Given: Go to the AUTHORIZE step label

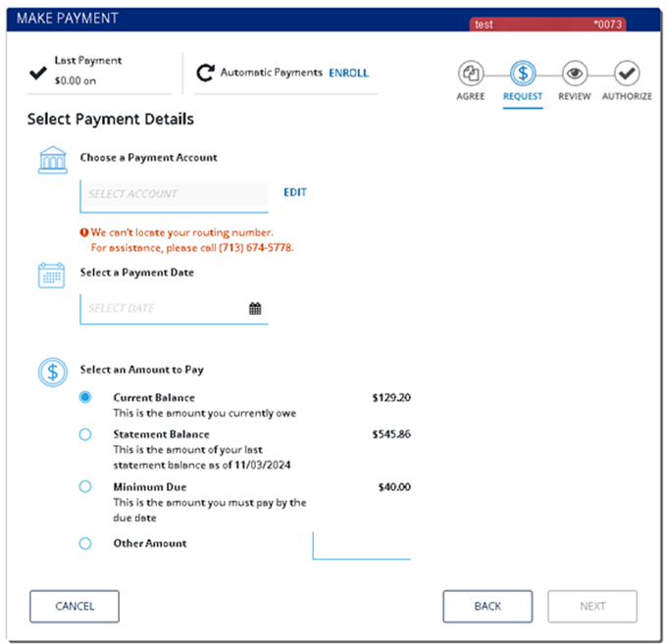Looking at the screenshot, I should (x=627, y=96).
